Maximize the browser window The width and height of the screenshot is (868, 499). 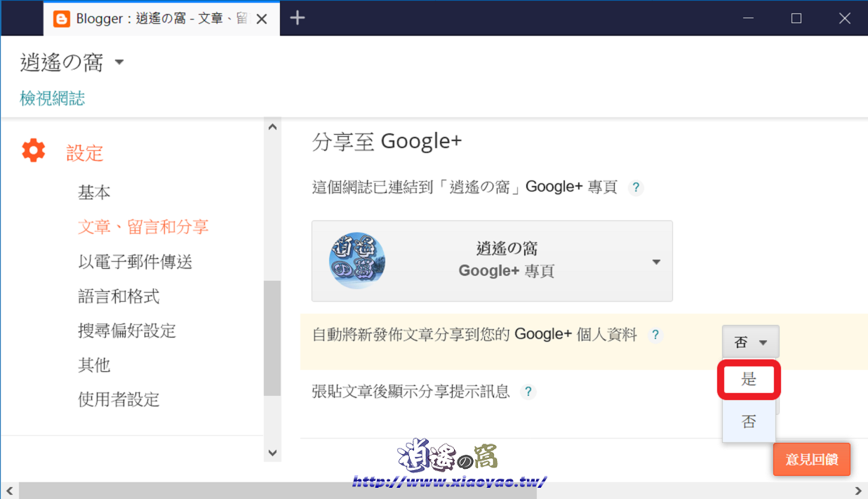coord(796,18)
